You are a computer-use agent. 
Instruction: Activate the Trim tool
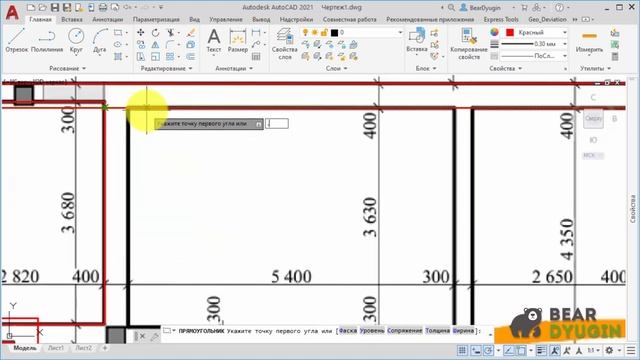[x=171, y=33]
